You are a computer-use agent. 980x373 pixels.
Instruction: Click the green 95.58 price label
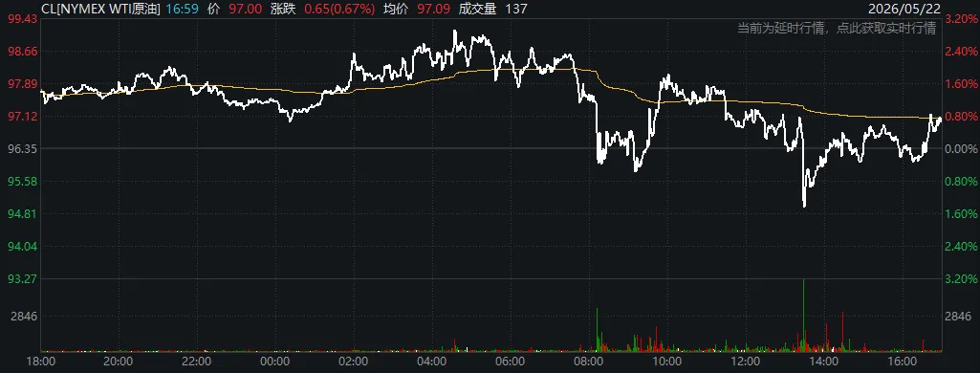[22, 182]
